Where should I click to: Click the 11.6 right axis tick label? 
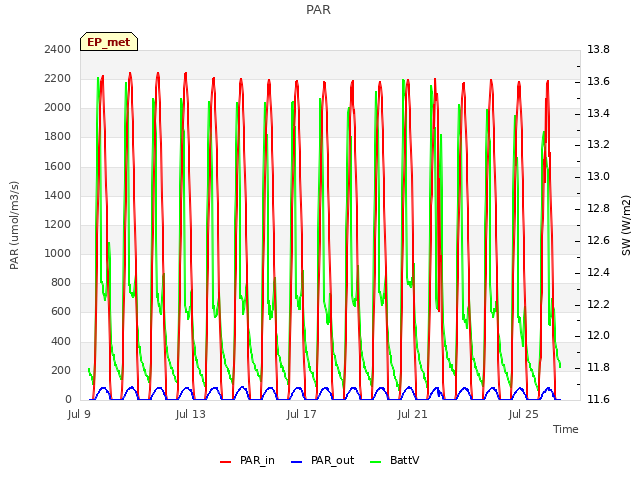(598, 399)
